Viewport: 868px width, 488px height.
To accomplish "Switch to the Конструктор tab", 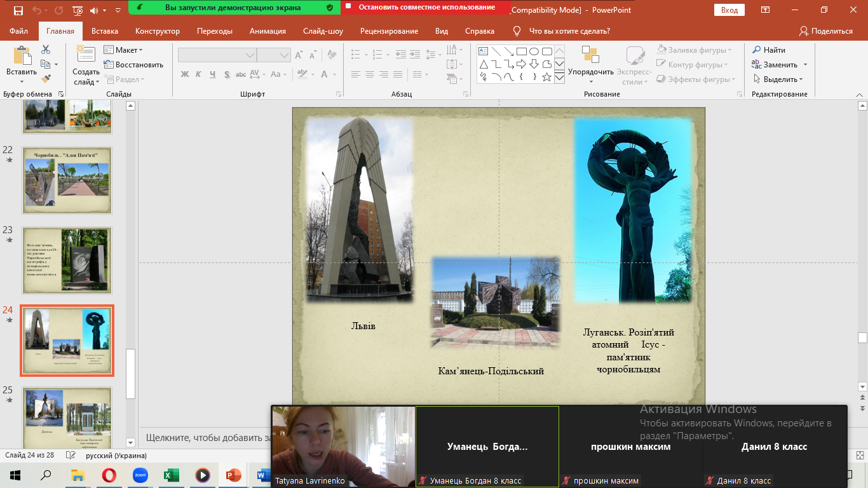I will point(158,31).
